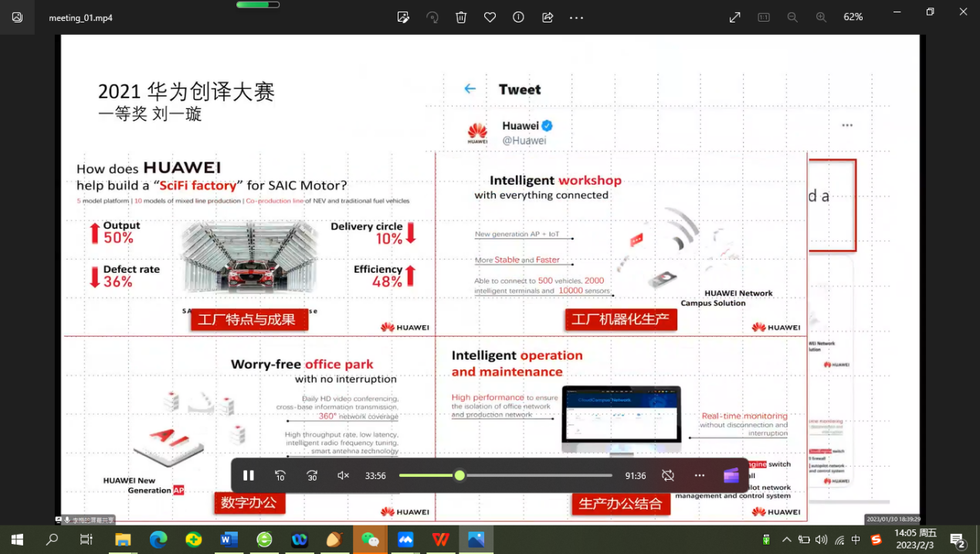The image size is (980, 554).
Task: Click the 62% zoom level indicator
Action: tap(853, 17)
